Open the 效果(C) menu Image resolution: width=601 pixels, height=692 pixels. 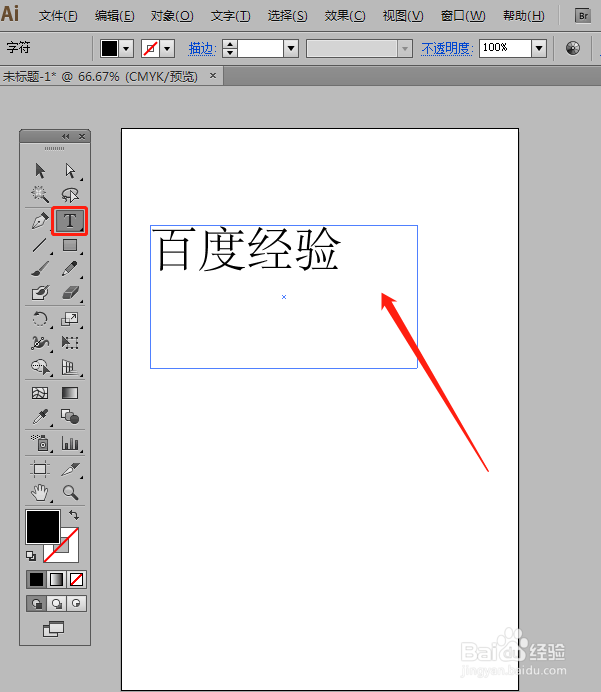345,16
